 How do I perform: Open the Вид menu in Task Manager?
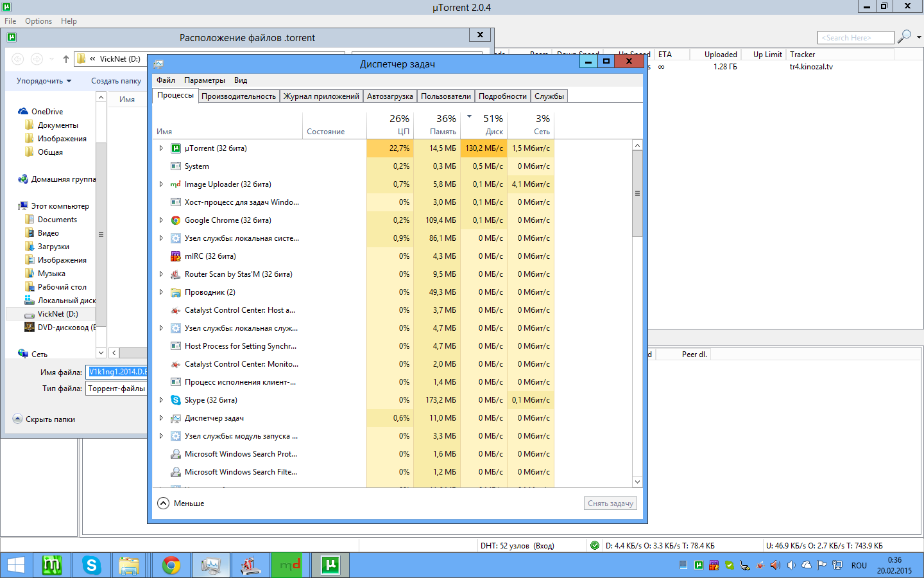(241, 80)
